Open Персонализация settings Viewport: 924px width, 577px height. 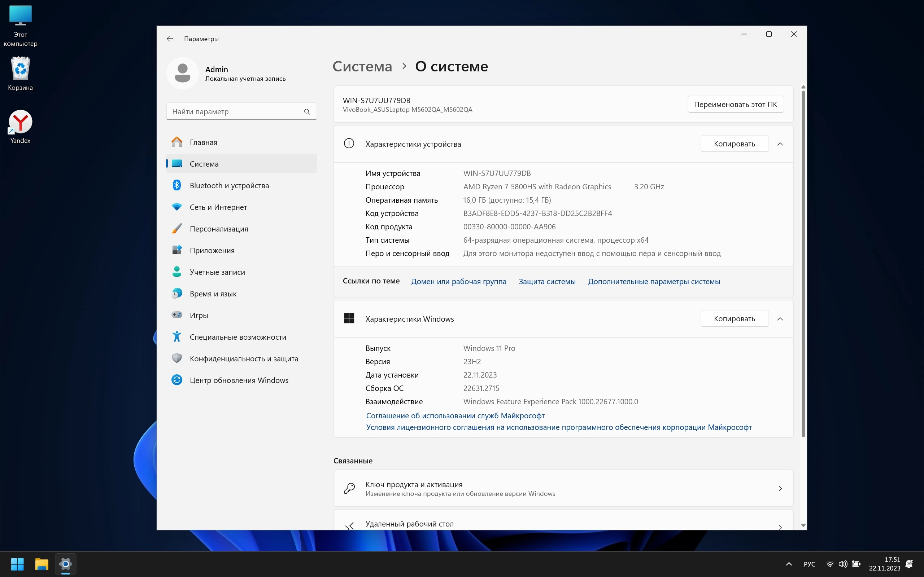coord(219,229)
